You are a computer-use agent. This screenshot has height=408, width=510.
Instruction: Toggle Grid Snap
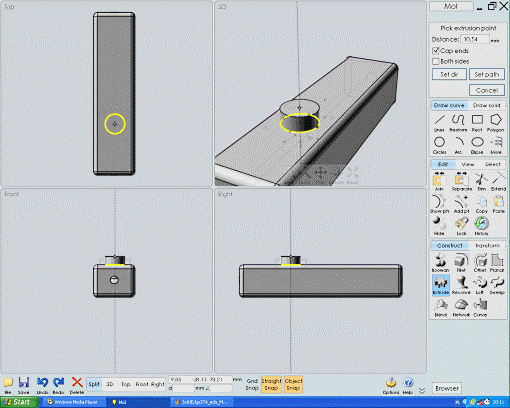252,384
